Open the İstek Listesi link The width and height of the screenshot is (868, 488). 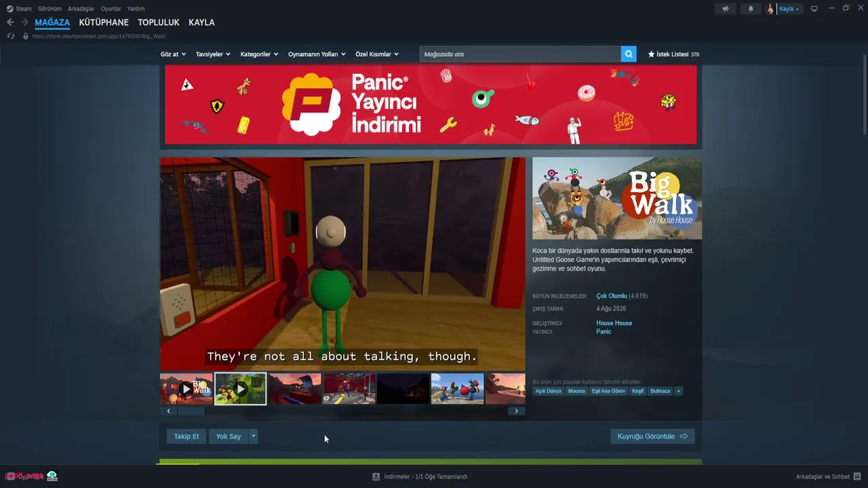pos(673,54)
